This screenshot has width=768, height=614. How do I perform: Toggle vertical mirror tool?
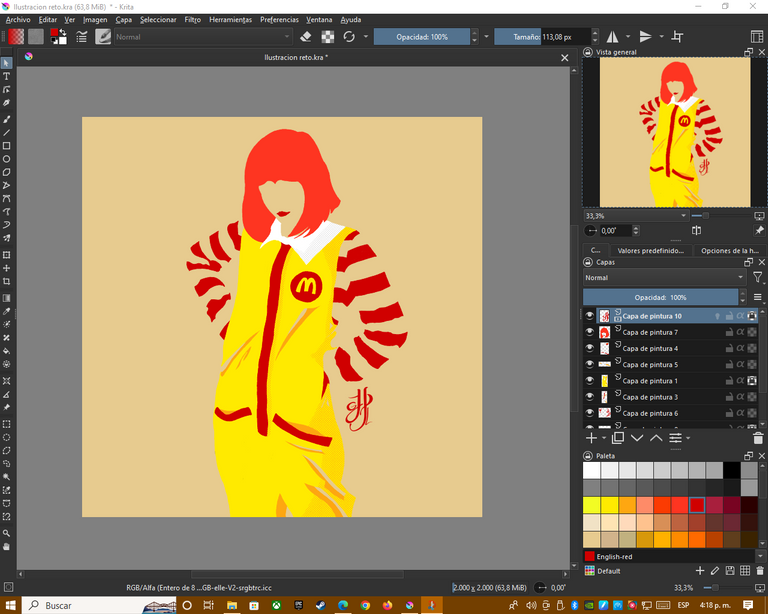(x=646, y=37)
